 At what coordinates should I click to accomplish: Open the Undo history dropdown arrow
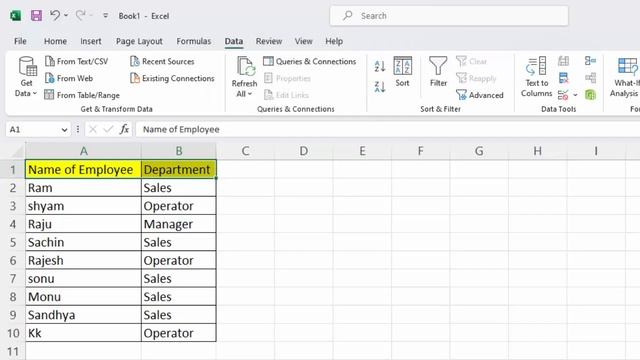coord(66,16)
